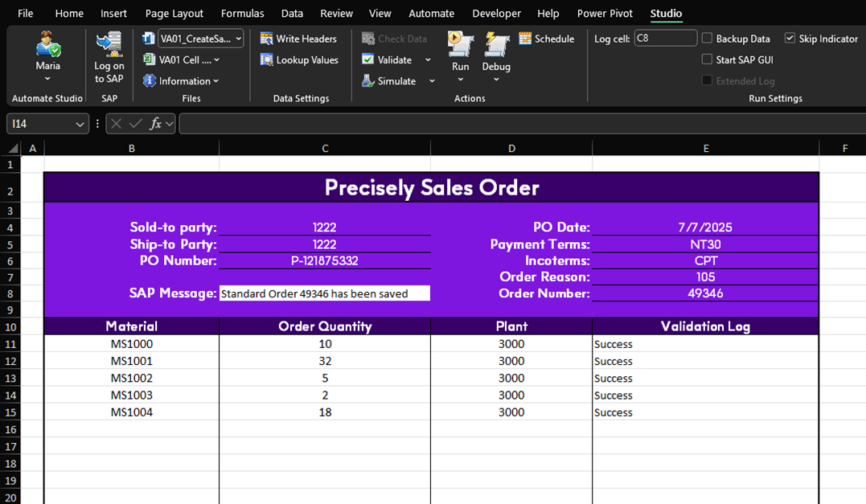Expand the fx function dropdown arrow

(x=169, y=124)
